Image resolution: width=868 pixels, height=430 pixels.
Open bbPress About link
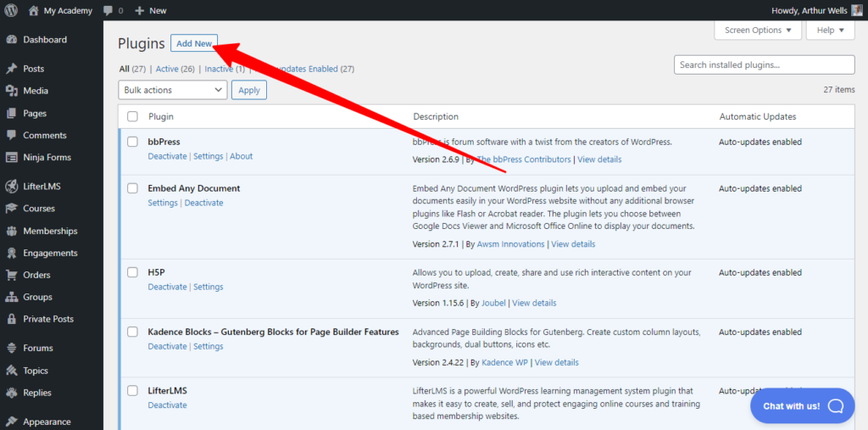pyautogui.click(x=242, y=156)
